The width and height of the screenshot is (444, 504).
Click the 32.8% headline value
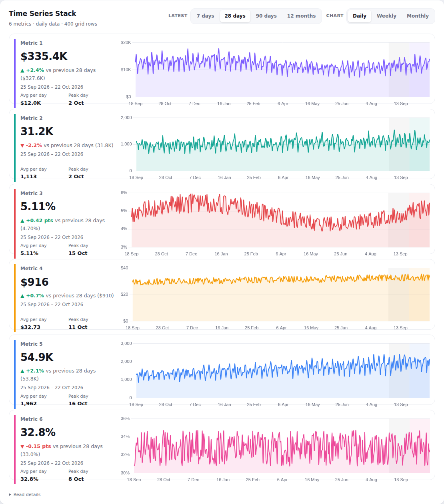point(38,432)
